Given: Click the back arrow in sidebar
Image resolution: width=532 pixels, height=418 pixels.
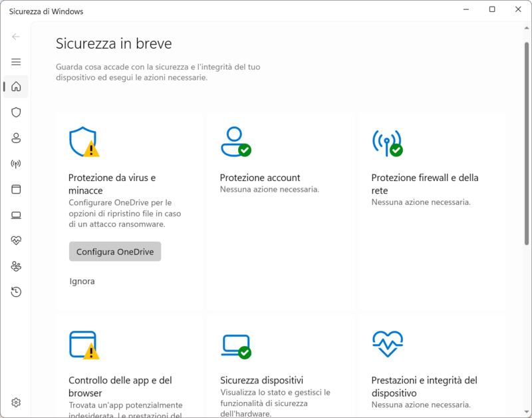Looking at the screenshot, I should pos(15,37).
